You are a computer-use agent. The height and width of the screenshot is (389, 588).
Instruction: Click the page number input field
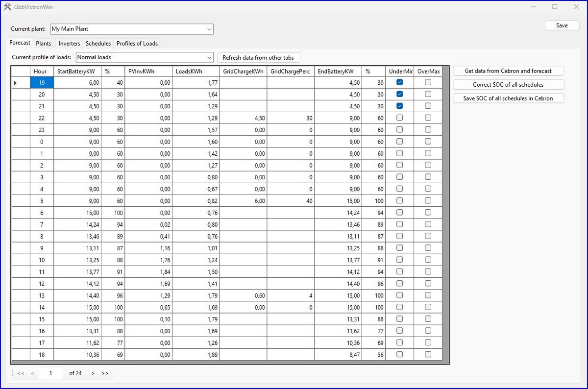click(50, 373)
